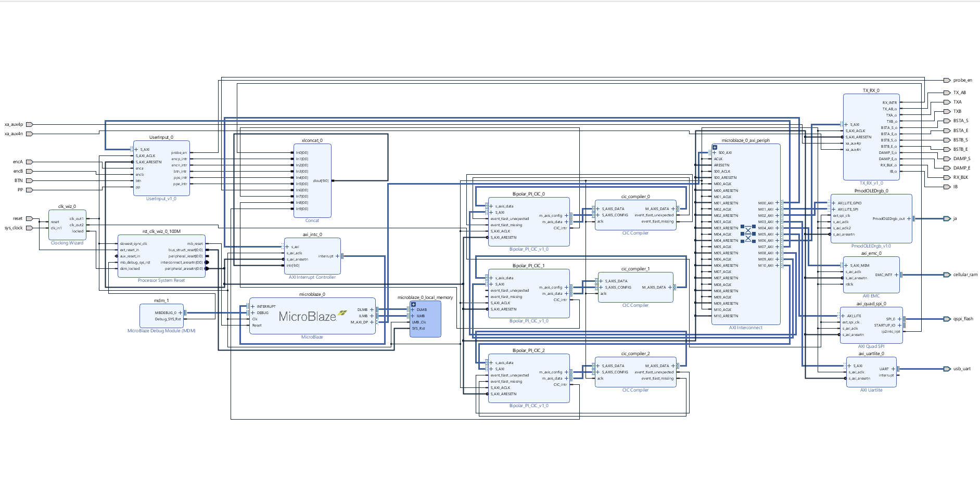
Task: Select the BSTB_E output port symbol
Action: (x=947, y=150)
